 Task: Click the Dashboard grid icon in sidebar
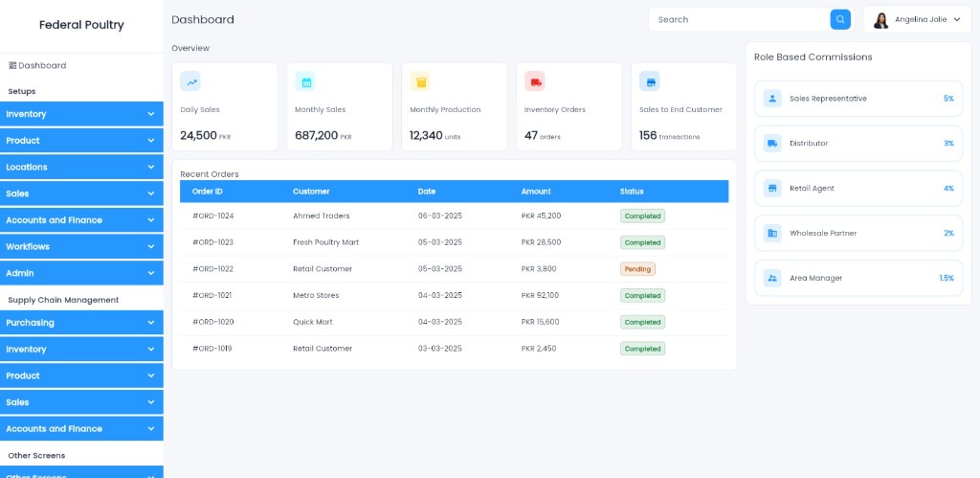(12, 65)
